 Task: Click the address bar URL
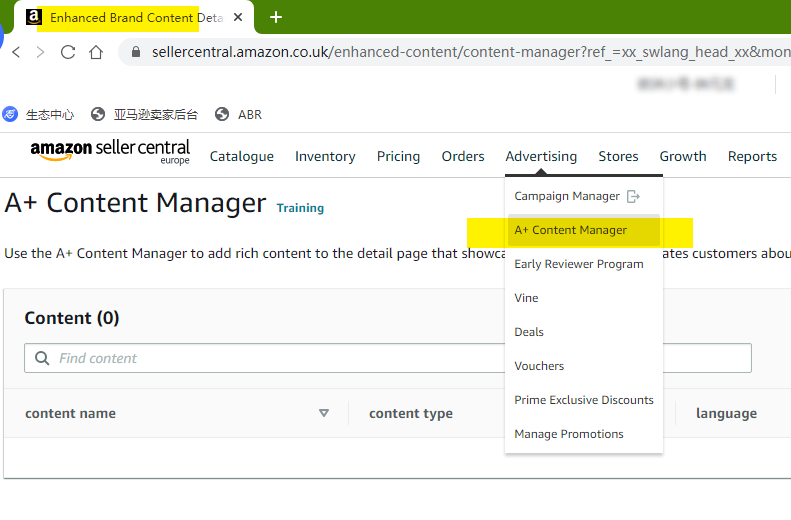tap(469, 52)
